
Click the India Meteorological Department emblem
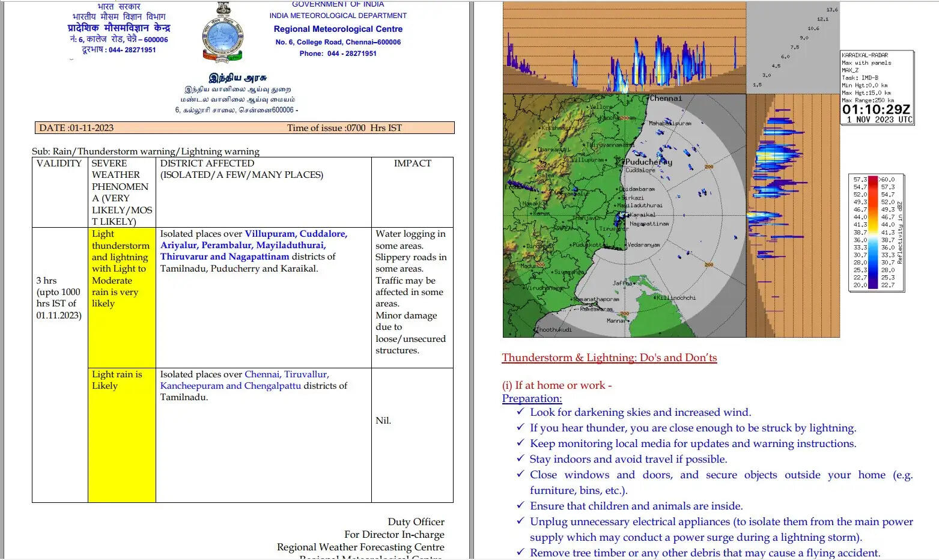click(x=222, y=33)
